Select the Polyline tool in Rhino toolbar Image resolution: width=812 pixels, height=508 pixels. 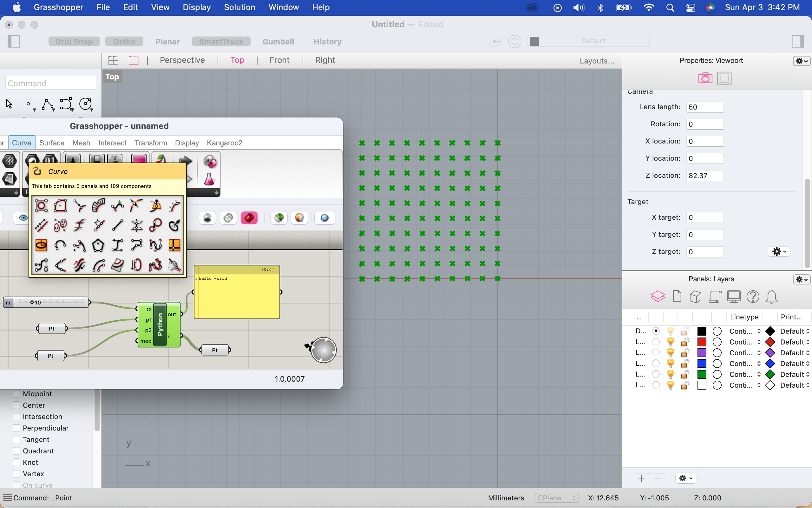(x=48, y=104)
